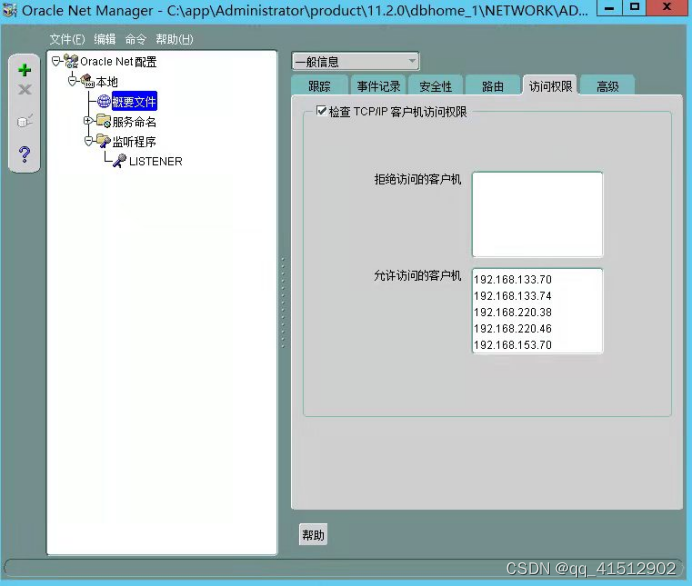This screenshot has width=692, height=587.
Task: Collapse the 本地 tree node
Action: (x=73, y=81)
